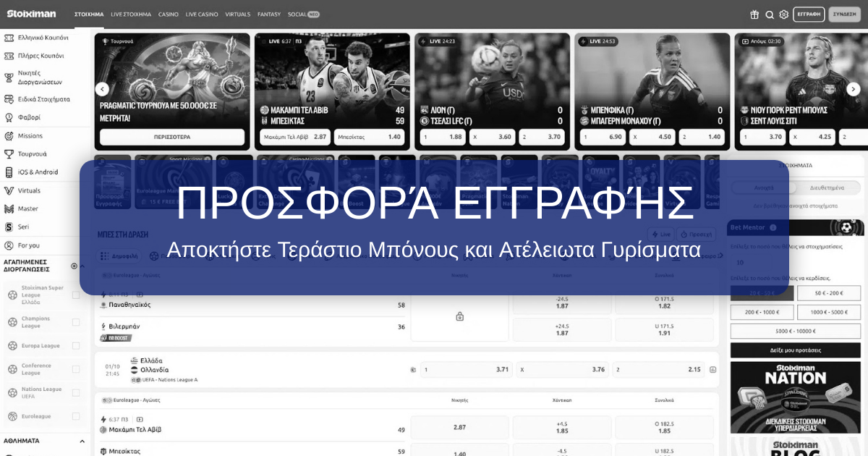Image resolution: width=868 pixels, height=456 pixels.
Task: Tick Euroleague checkbox in favorites list
Action: click(76, 416)
